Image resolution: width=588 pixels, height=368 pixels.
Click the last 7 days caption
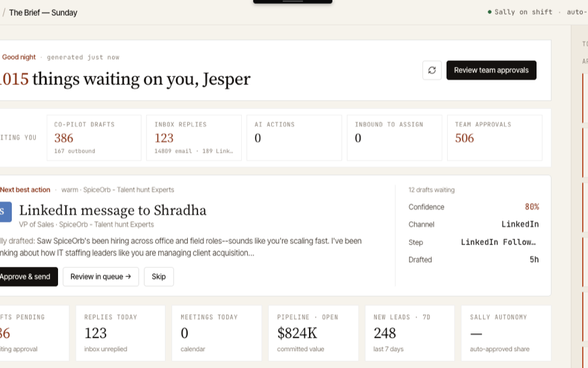[389, 349]
